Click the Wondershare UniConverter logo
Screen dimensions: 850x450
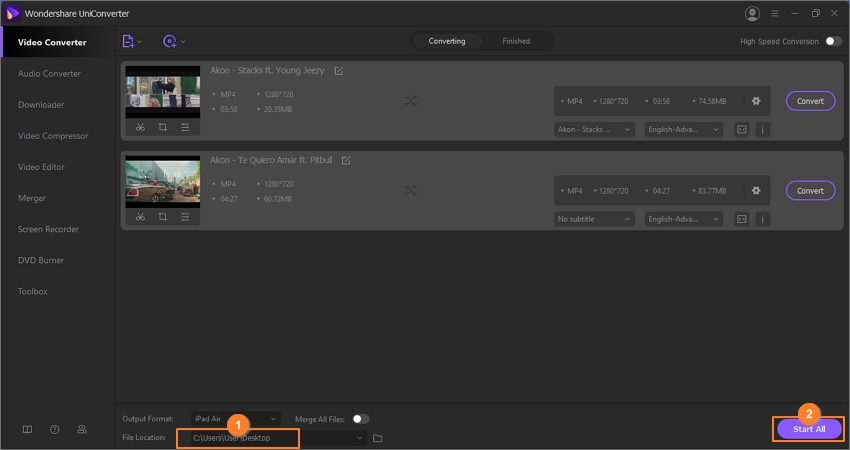(x=12, y=14)
